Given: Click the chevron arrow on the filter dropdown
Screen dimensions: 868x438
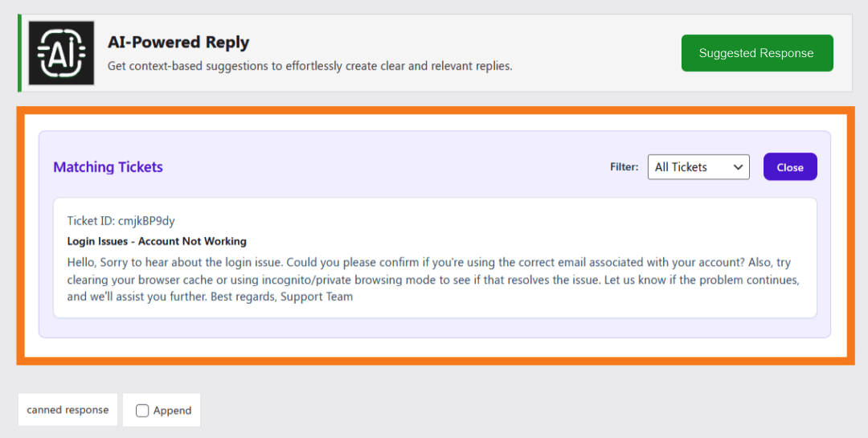Looking at the screenshot, I should click(738, 167).
